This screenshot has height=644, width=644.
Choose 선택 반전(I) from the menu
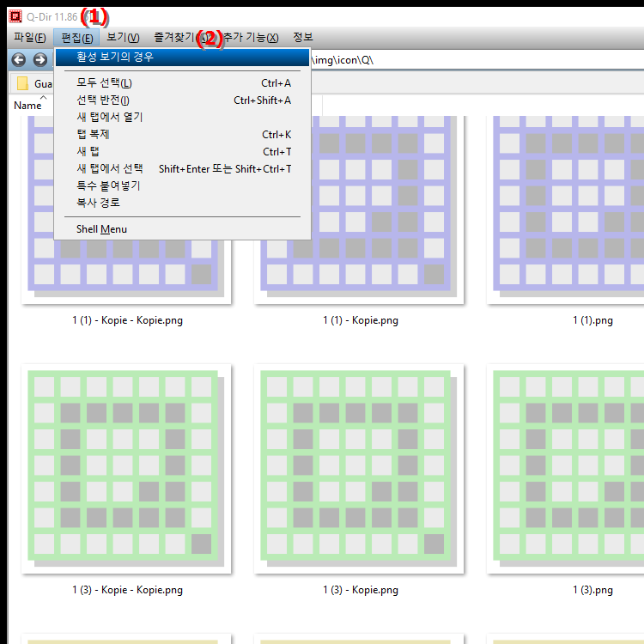click(x=182, y=100)
